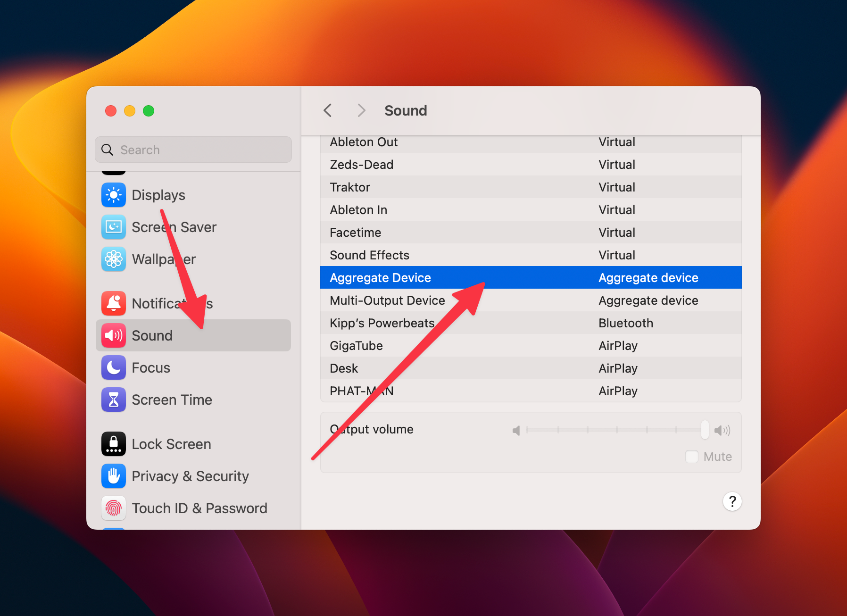Select Touch ID & Password settings
The width and height of the screenshot is (847, 616).
tap(113, 508)
